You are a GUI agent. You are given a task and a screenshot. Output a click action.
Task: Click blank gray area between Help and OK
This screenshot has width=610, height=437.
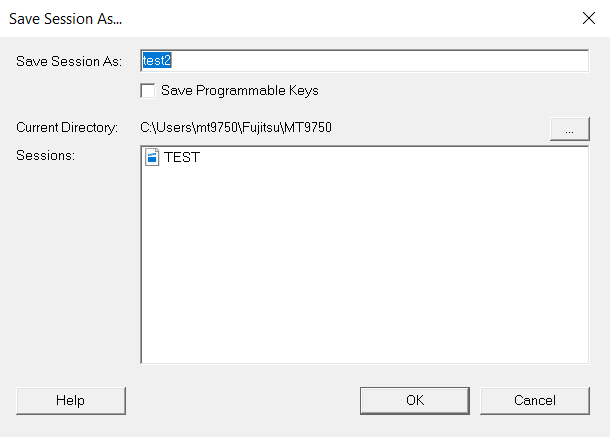click(243, 400)
